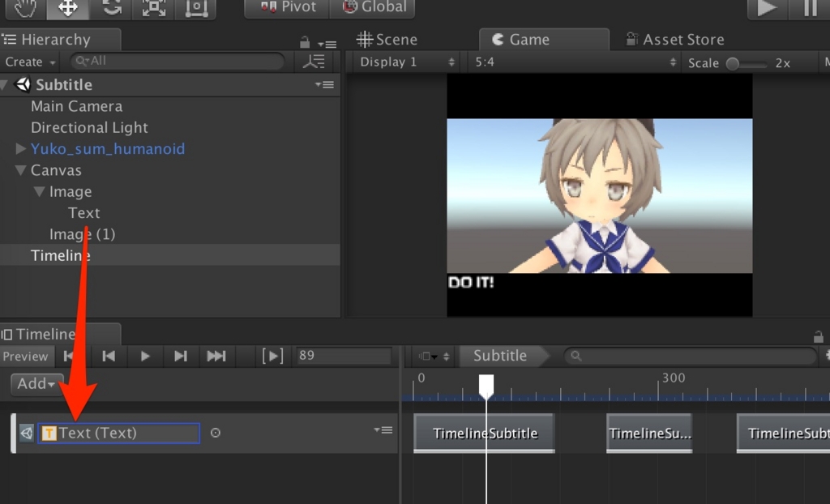Select the Rotate tool
Viewport: 830px width, 504px height.
(110, 8)
